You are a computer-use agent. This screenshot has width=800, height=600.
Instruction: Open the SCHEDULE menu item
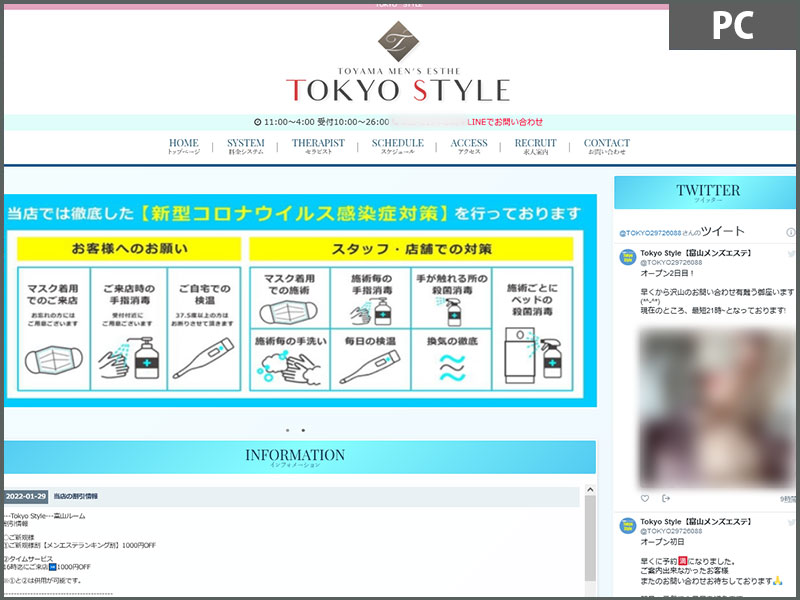tap(397, 146)
